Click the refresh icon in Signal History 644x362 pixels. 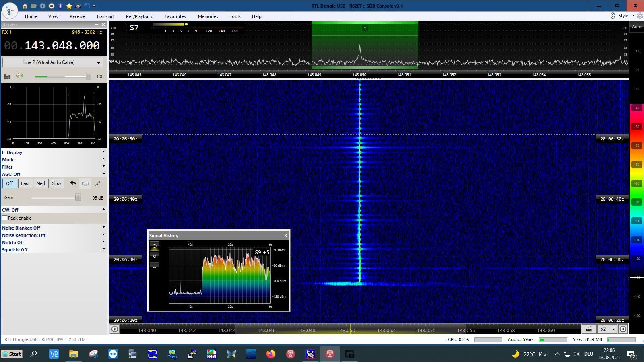155,257
